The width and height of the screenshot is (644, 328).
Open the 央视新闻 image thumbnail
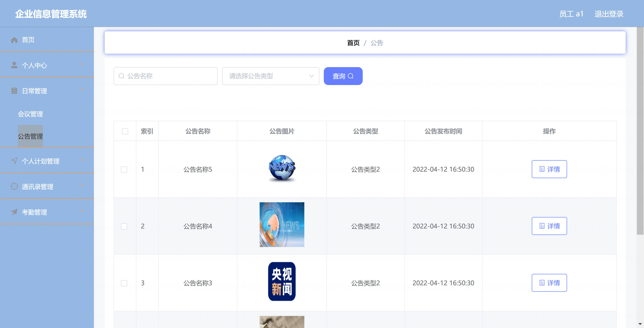coord(282,281)
